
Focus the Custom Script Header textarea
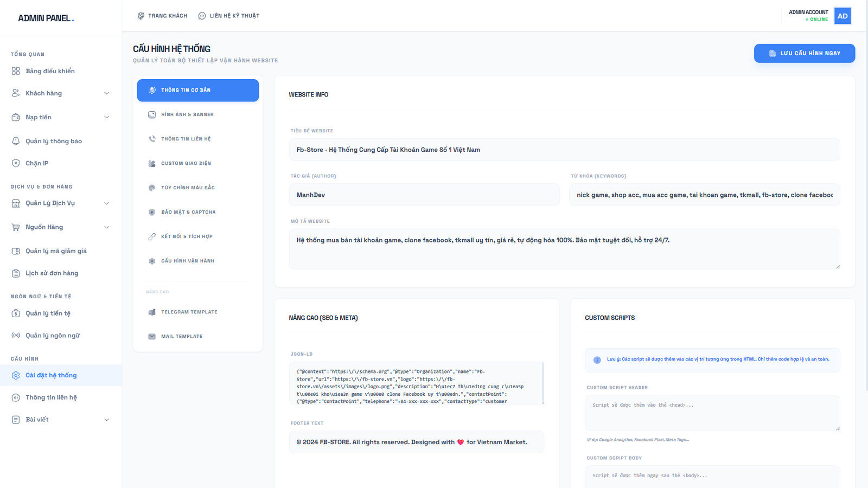pos(712,413)
